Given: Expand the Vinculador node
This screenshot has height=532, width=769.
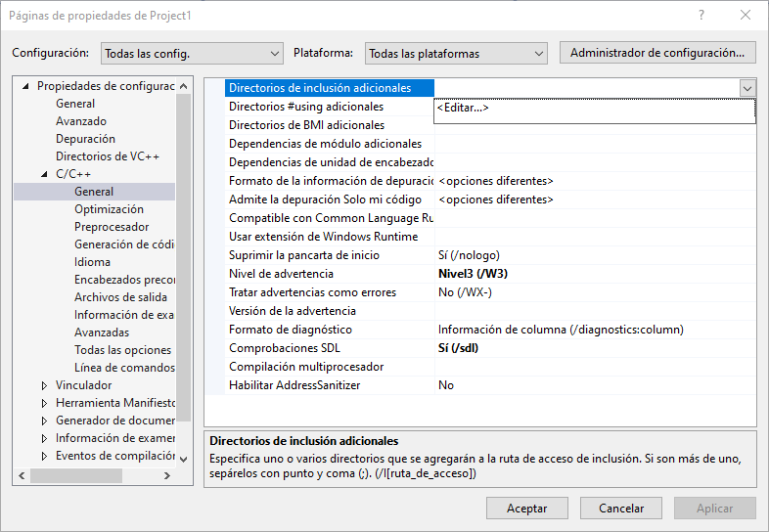Looking at the screenshot, I should (x=45, y=385).
